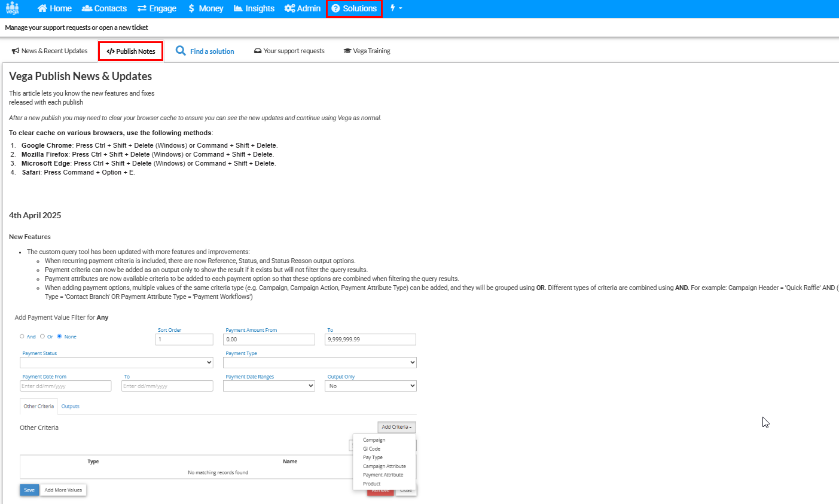
Task: Open Home via the house icon
Action: pos(42,8)
